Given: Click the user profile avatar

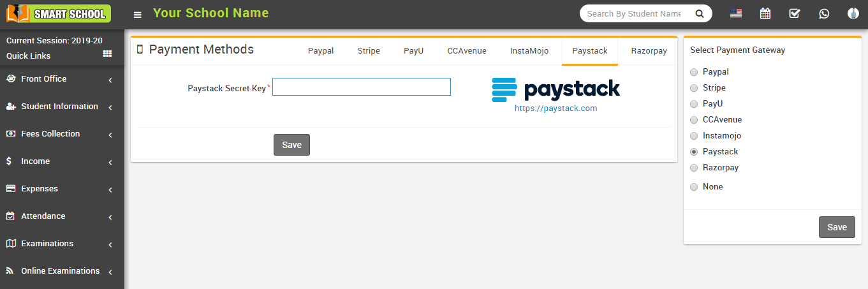Looking at the screenshot, I should [x=853, y=13].
